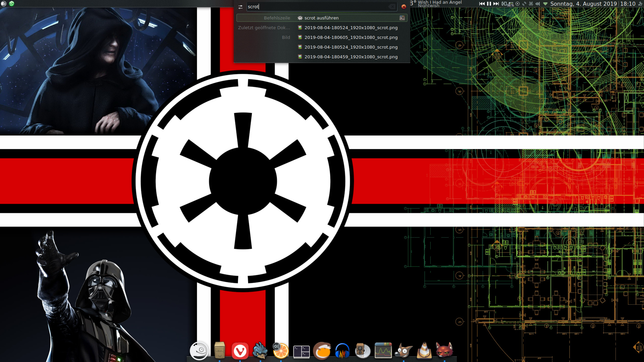Run the 'scrot ausführen' command entry
Viewport: 644px width, 362px height.
tap(321, 18)
